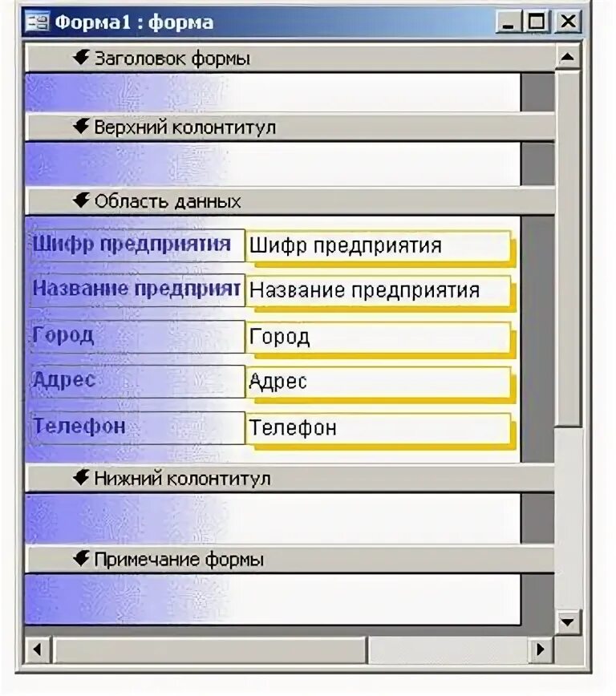Click the Телефон text field

(x=378, y=428)
